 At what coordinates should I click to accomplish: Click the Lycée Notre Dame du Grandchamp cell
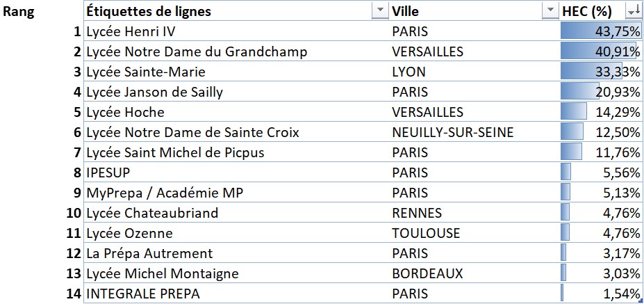(x=196, y=51)
